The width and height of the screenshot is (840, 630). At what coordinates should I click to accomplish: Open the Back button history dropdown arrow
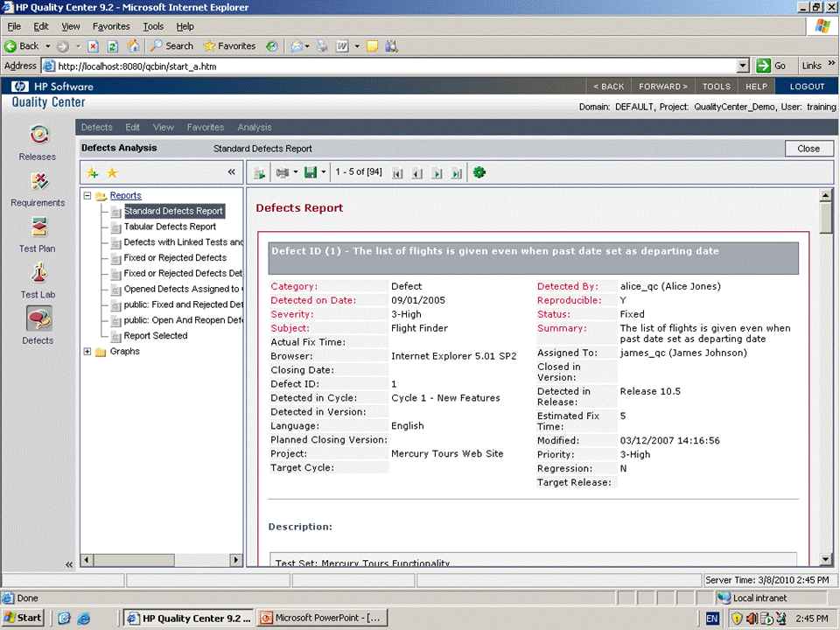[47, 46]
